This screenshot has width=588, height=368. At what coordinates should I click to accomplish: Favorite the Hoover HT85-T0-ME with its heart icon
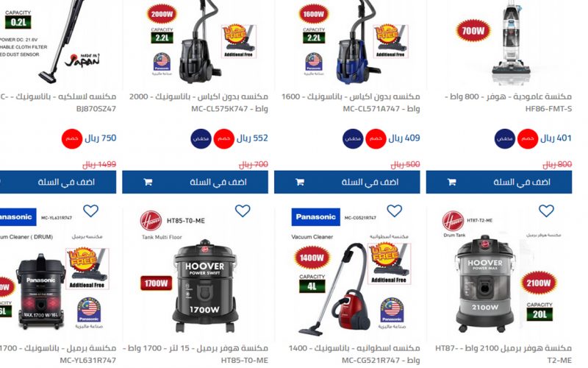tap(243, 210)
